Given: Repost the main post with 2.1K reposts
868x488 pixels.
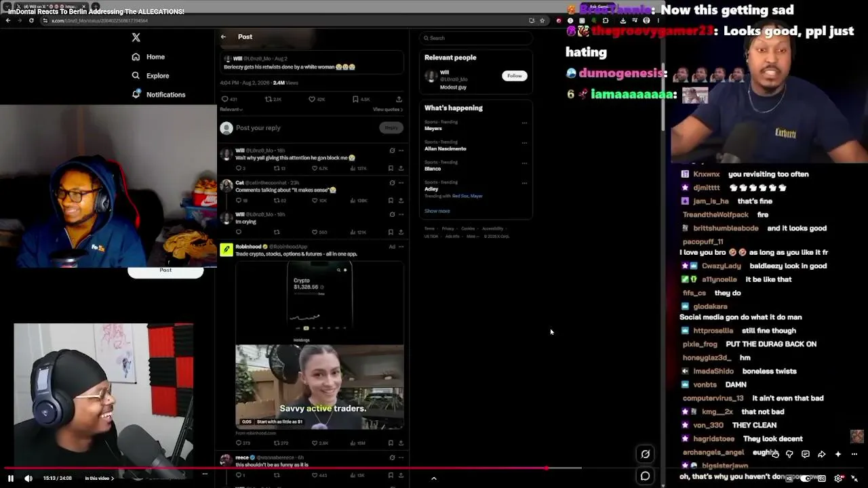Looking at the screenshot, I should click(x=273, y=99).
